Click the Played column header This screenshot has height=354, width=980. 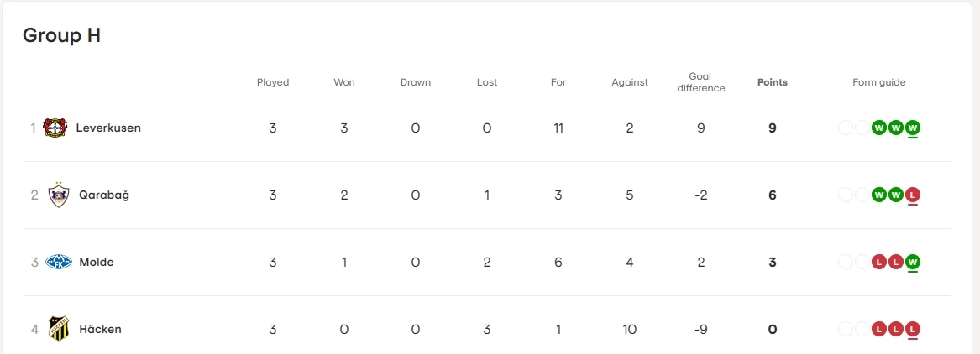[273, 82]
